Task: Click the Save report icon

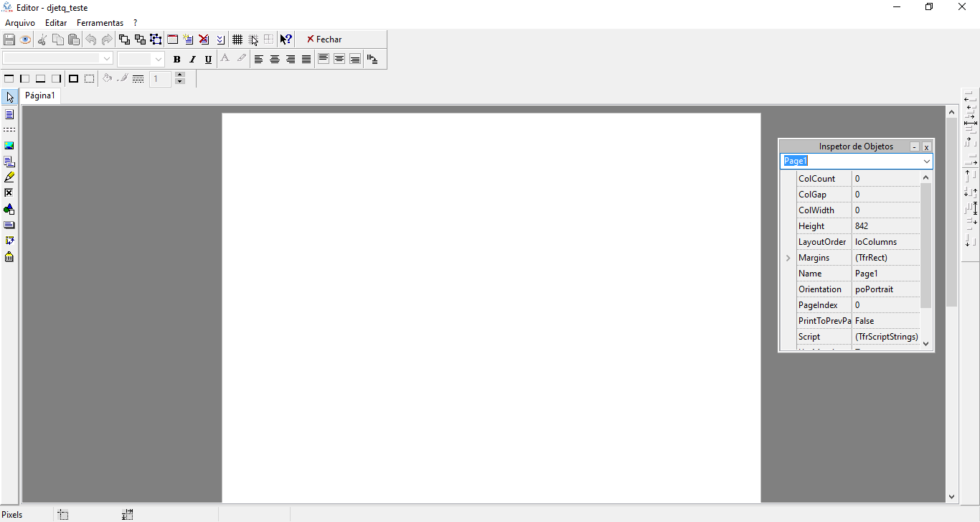Action: (x=9, y=39)
